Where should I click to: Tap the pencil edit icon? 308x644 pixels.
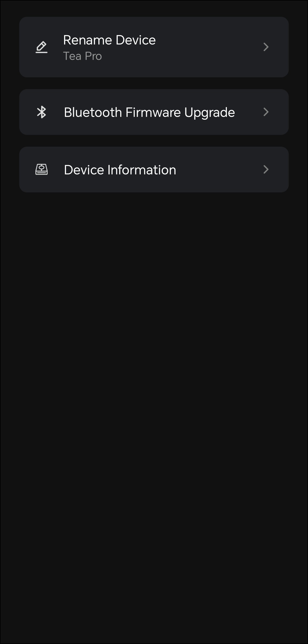(42, 47)
